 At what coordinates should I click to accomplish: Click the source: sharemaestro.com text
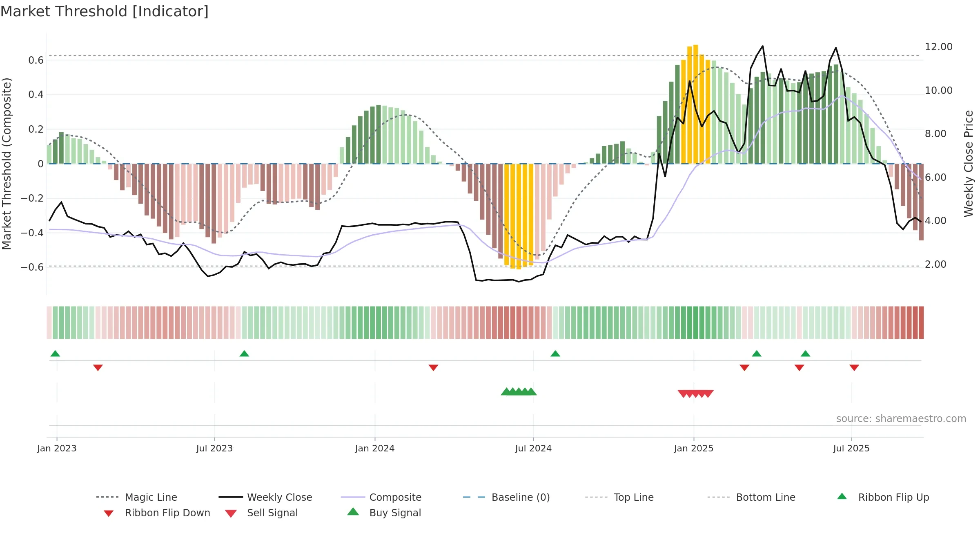[901, 419]
